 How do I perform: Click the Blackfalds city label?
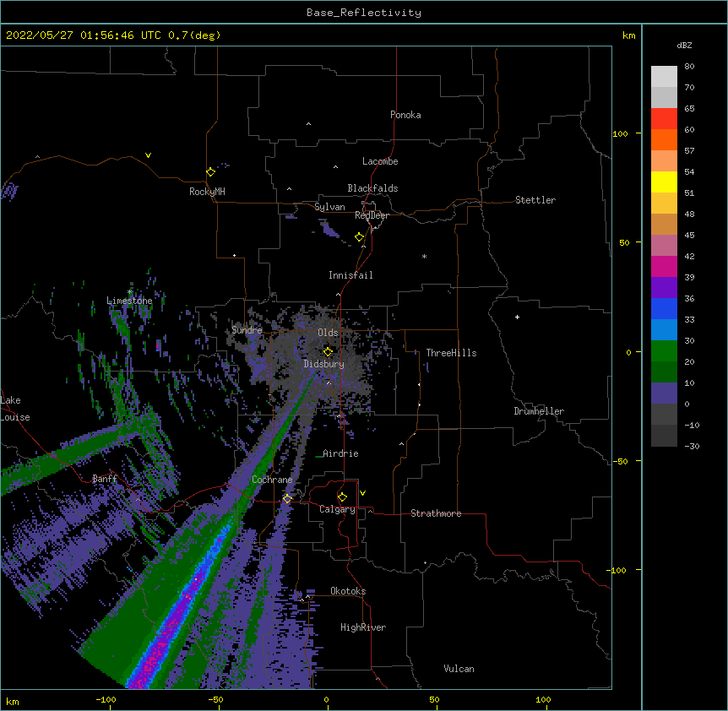tap(372, 188)
